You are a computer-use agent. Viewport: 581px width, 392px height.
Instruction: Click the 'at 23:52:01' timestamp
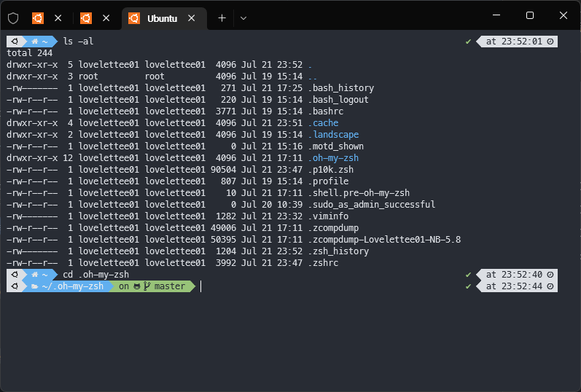(514, 42)
